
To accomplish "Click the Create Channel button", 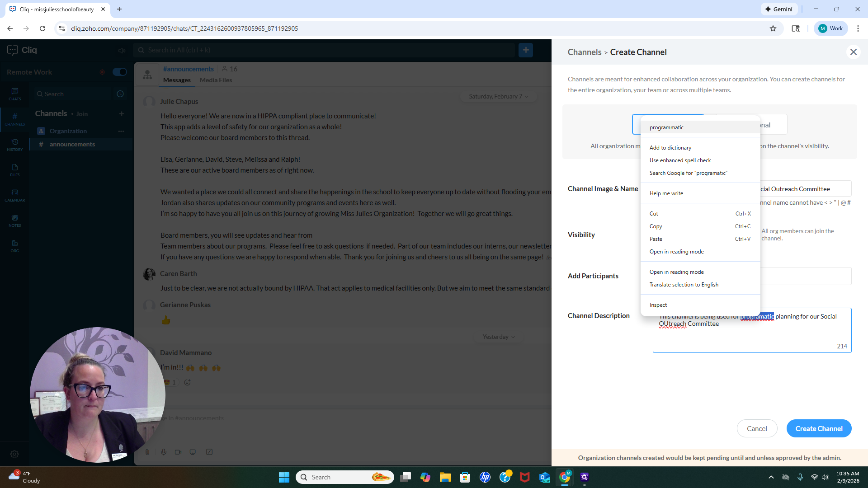I will click(x=819, y=428).
